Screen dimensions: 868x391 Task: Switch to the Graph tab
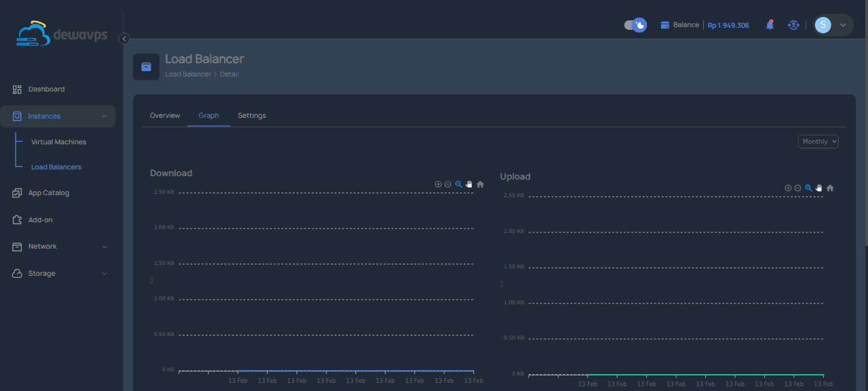point(209,116)
